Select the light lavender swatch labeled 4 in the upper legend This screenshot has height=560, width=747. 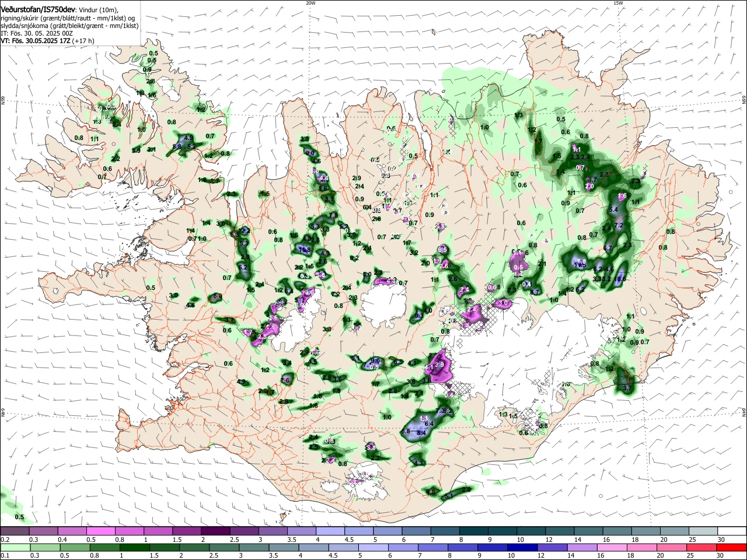[330, 531]
